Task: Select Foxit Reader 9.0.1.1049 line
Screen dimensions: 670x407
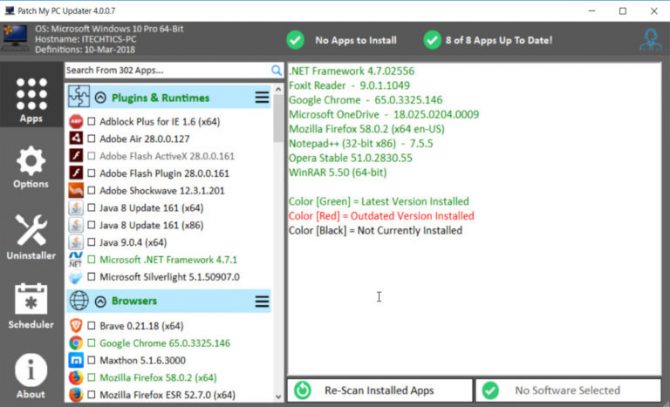Action: point(349,85)
